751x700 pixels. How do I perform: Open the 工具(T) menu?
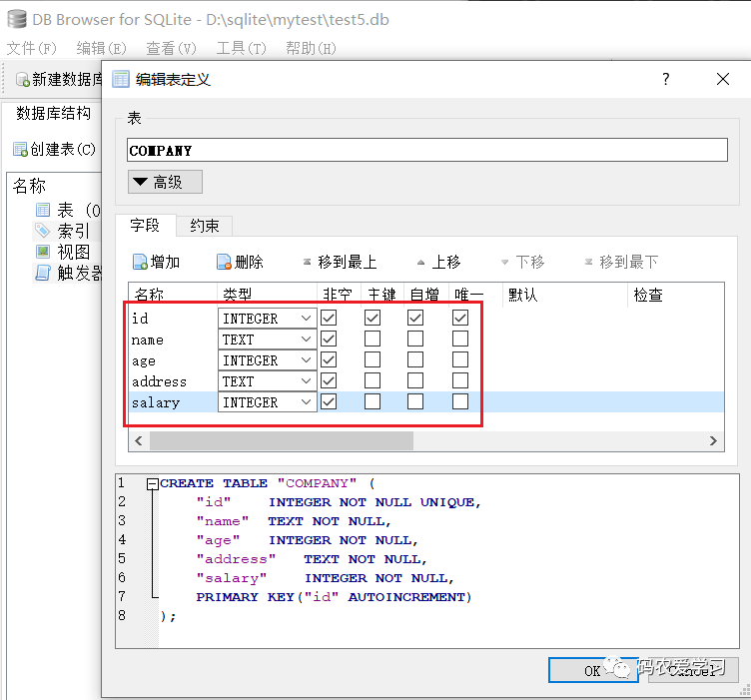pos(241,48)
